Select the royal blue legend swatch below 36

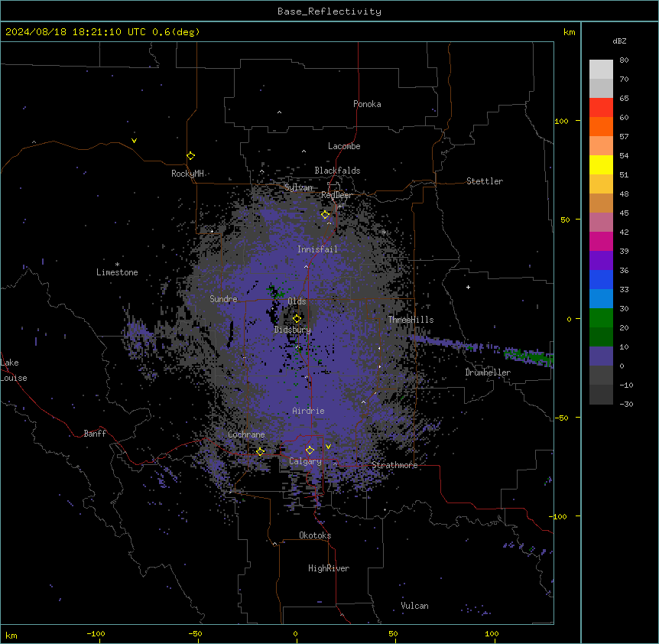[601, 279]
